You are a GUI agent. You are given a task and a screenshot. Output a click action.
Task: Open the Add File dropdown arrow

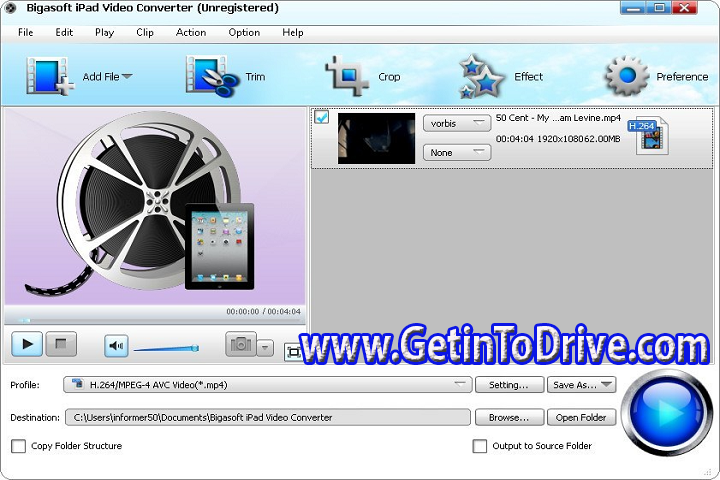coord(127,76)
